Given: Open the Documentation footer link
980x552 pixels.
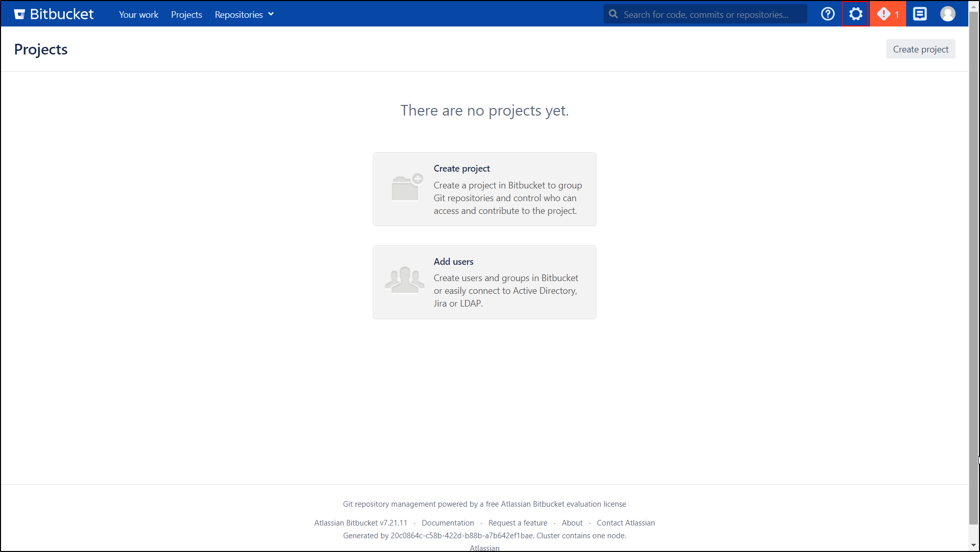Looking at the screenshot, I should point(448,522).
